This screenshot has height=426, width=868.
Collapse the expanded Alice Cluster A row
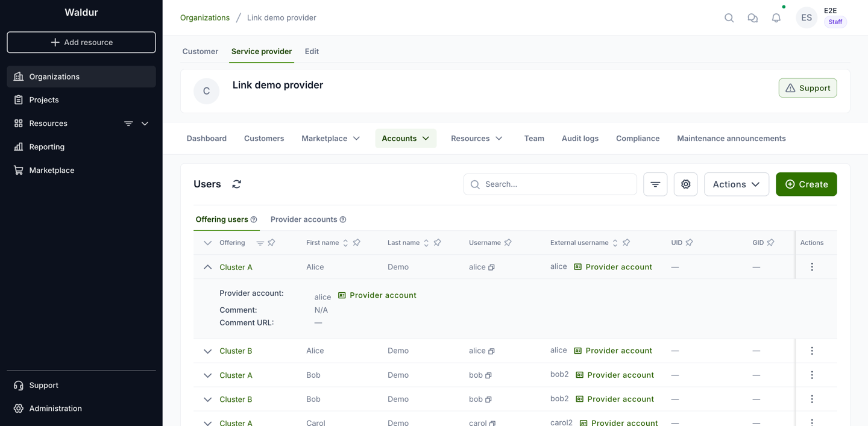(x=207, y=267)
